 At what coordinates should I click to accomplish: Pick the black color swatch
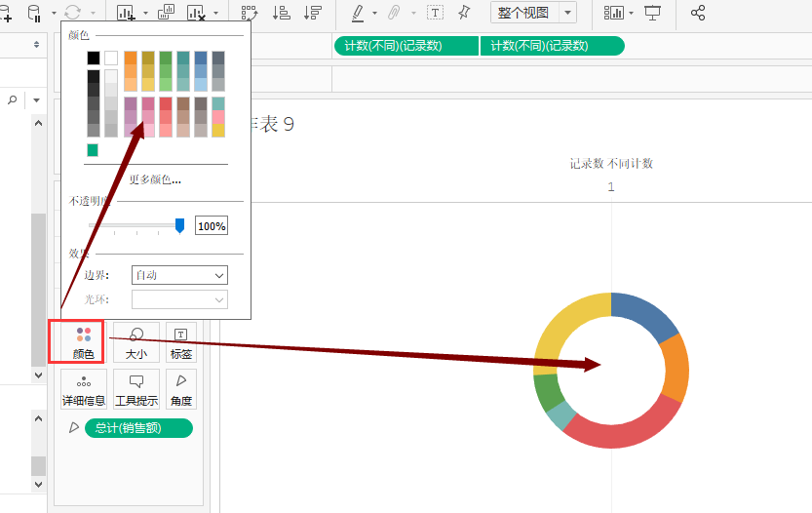94,59
